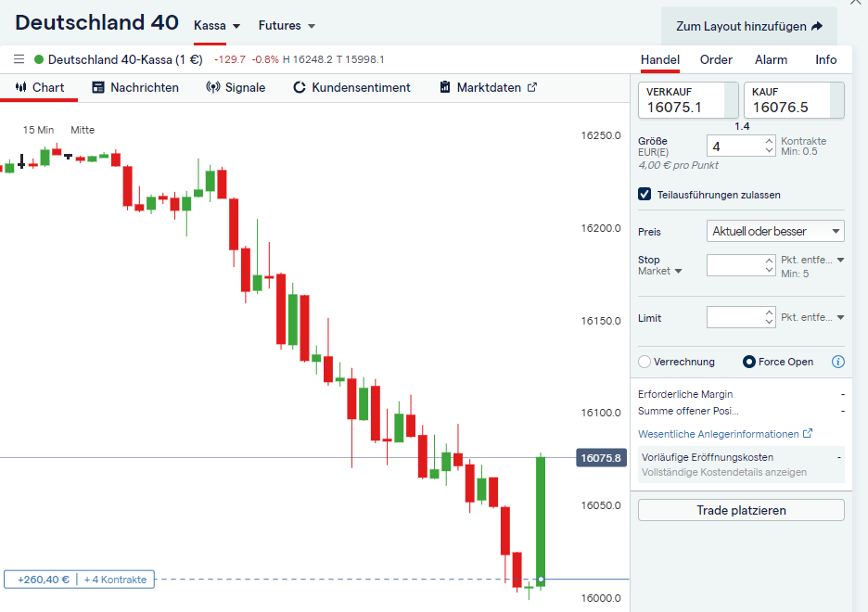Increase Stop value with the up arrow

pos(769,261)
